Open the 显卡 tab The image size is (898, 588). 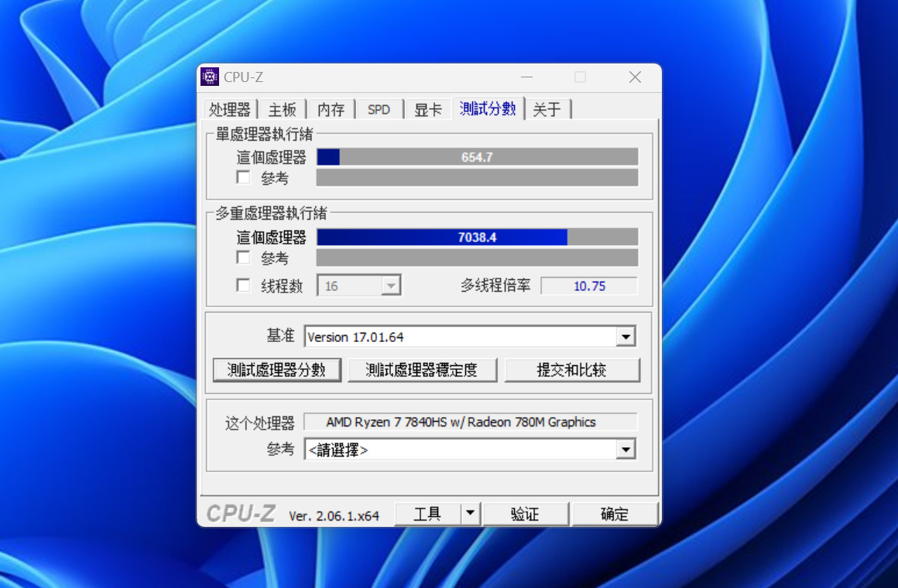428,109
